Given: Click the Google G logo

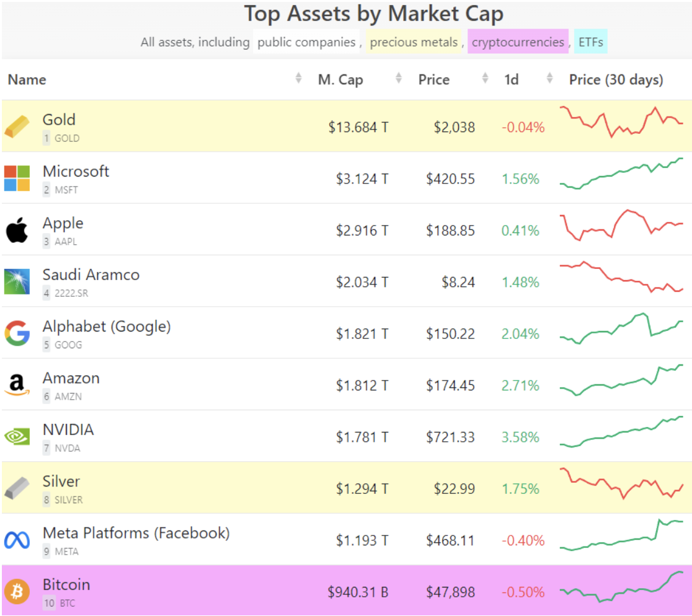Looking at the screenshot, I should tap(17, 333).
